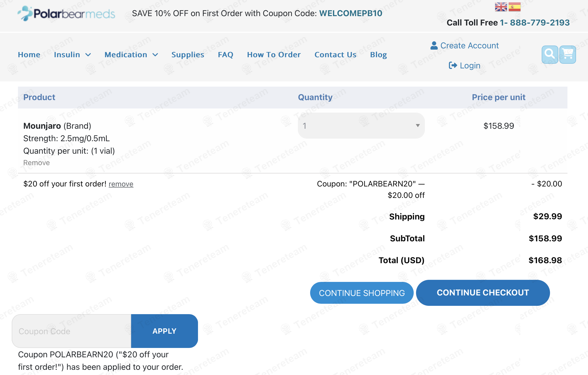The image size is (588, 375).
Task: Open the search magnifier icon
Action: [549, 54]
